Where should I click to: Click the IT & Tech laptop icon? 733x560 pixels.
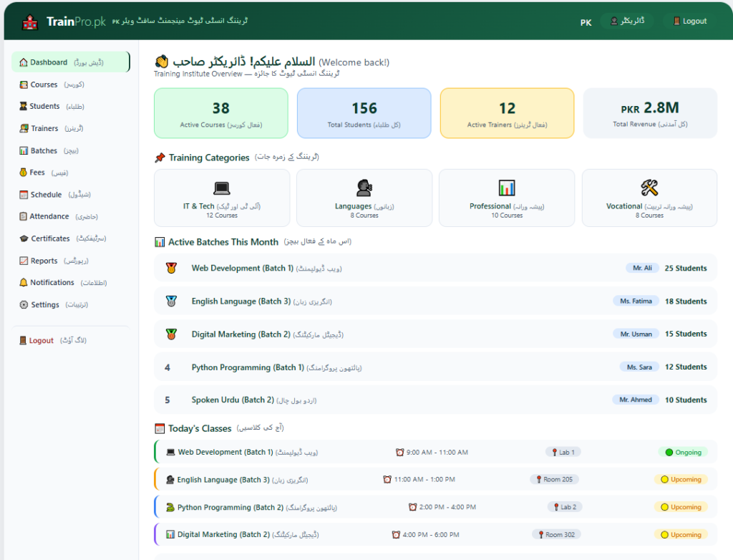[222, 188]
